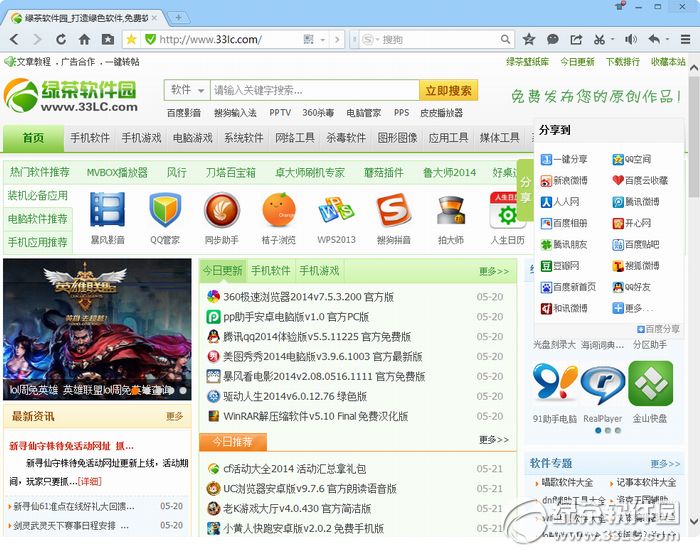Screen dimensions: 700x555
Task: Open the 同步助手 app icon
Action: 222,209
